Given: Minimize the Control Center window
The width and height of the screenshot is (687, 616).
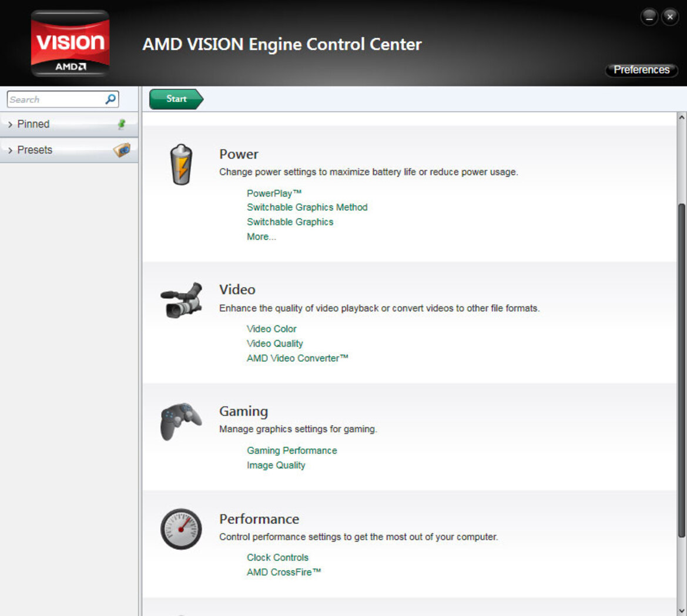Looking at the screenshot, I should [x=649, y=17].
